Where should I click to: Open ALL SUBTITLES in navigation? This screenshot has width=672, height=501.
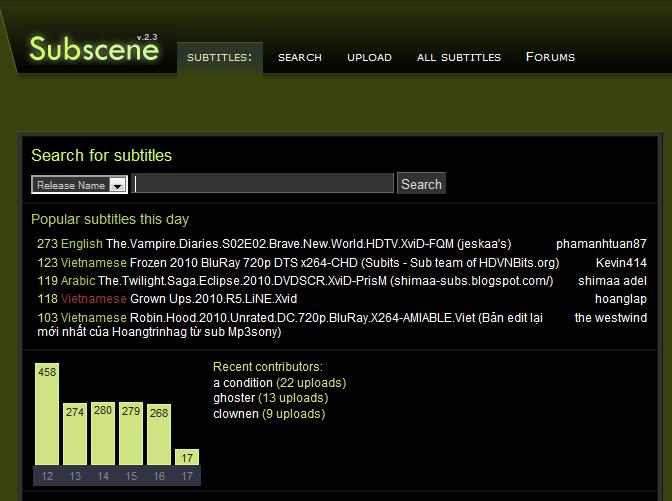point(459,57)
